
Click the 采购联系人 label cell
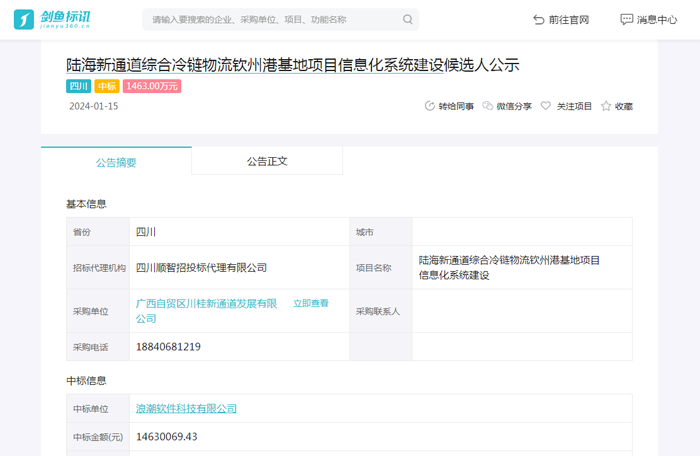[381, 311]
